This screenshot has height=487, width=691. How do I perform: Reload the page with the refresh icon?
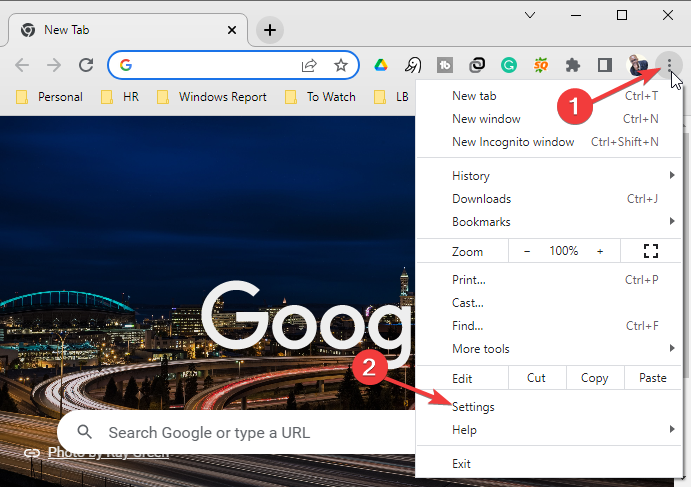click(x=86, y=66)
